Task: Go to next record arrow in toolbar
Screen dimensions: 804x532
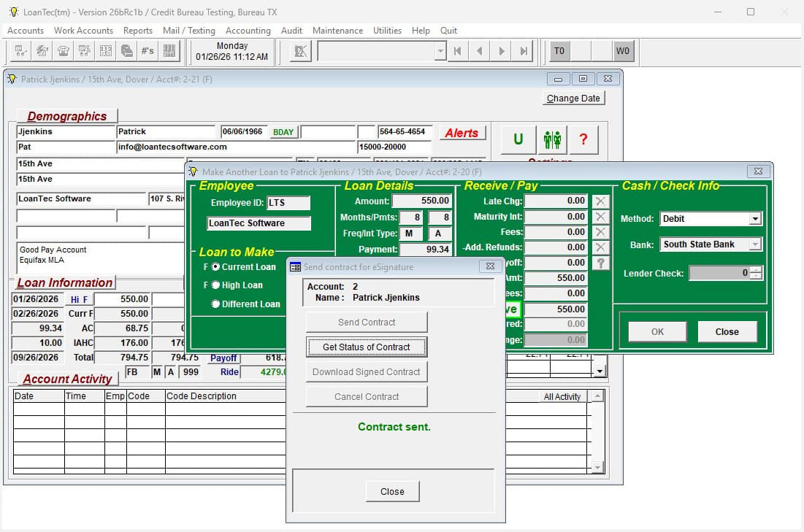Action: coord(502,51)
